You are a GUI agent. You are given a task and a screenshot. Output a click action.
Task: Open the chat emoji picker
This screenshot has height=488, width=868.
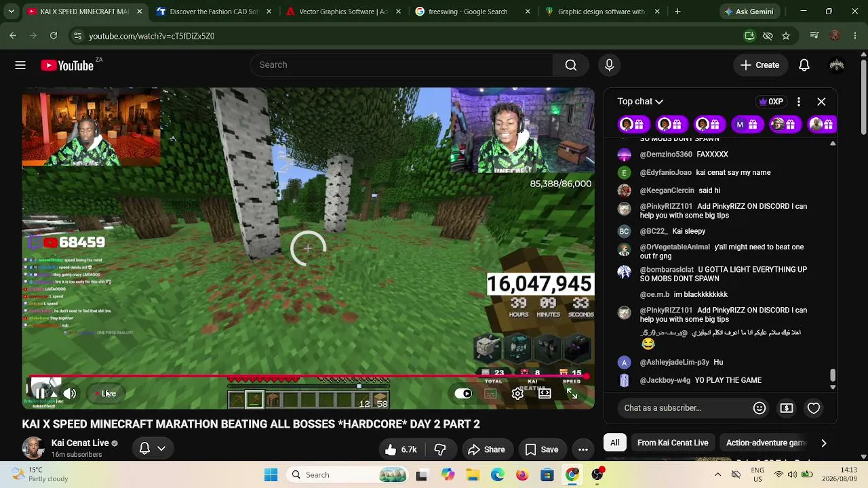(x=759, y=408)
